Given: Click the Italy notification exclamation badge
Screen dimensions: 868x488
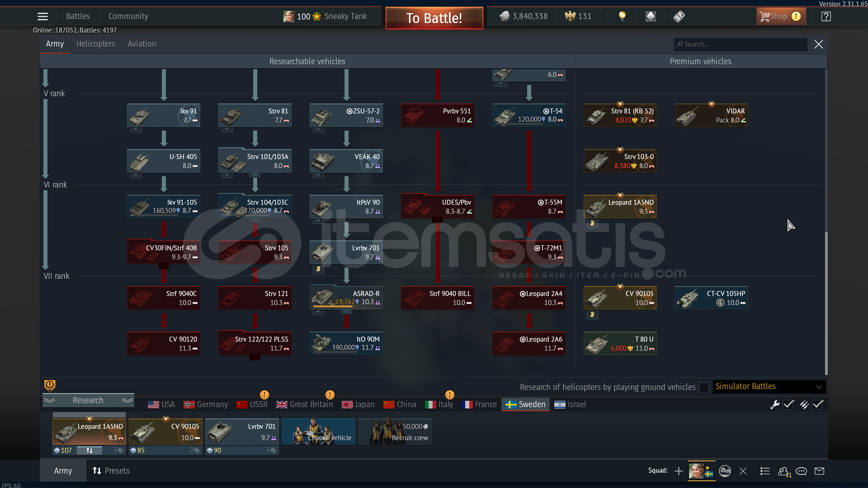Looking at the screenshot, I should (x=450, y=395).
